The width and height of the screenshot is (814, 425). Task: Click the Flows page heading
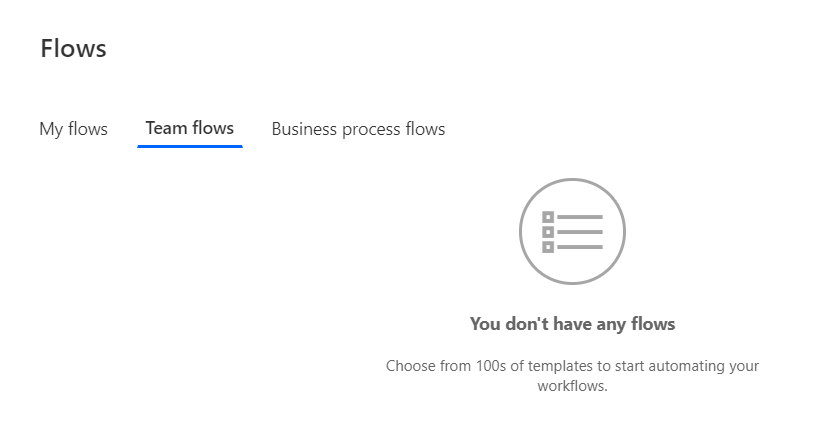[73, 48]
